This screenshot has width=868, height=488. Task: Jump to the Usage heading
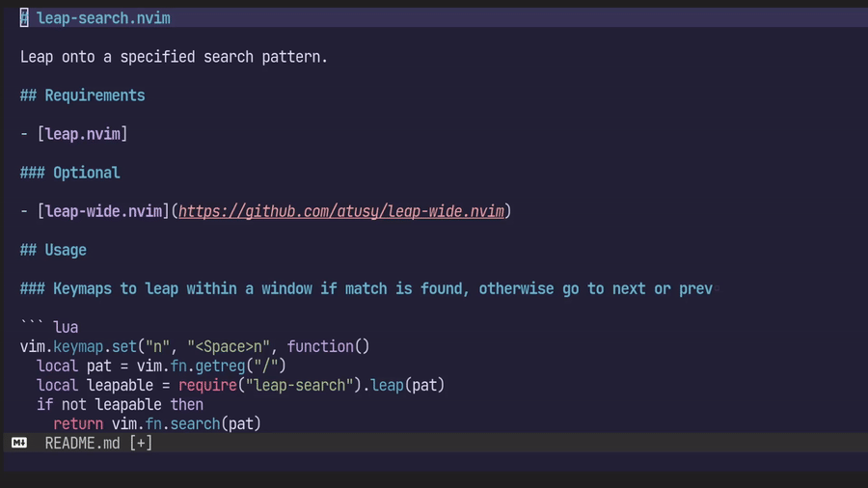[66, 250]
